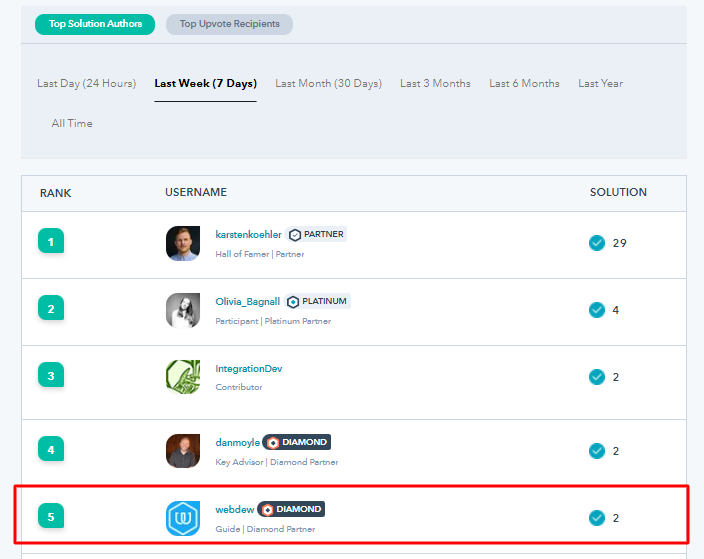Filter by Last Day (24 Hours)
The width and height of the screenshot is (704, 559).
coord(86,84)
